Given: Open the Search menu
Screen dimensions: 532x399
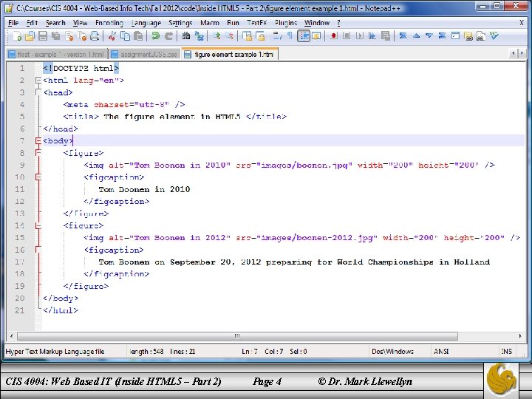Looking at the screenshot, I should pyautogui.click(x=55, y=23).
